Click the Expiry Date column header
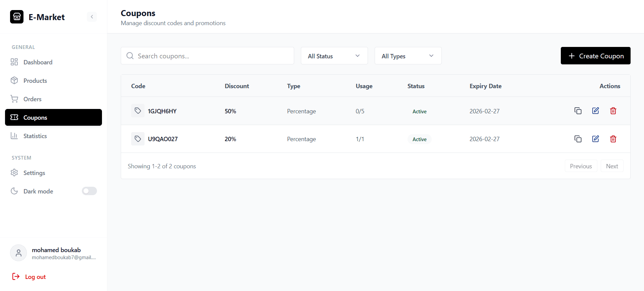This screenshot has width=644, height=291. (485, 86)
